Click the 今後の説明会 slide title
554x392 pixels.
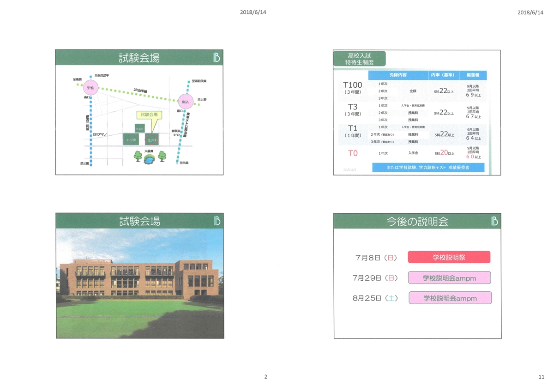click(x=417, y=221)
